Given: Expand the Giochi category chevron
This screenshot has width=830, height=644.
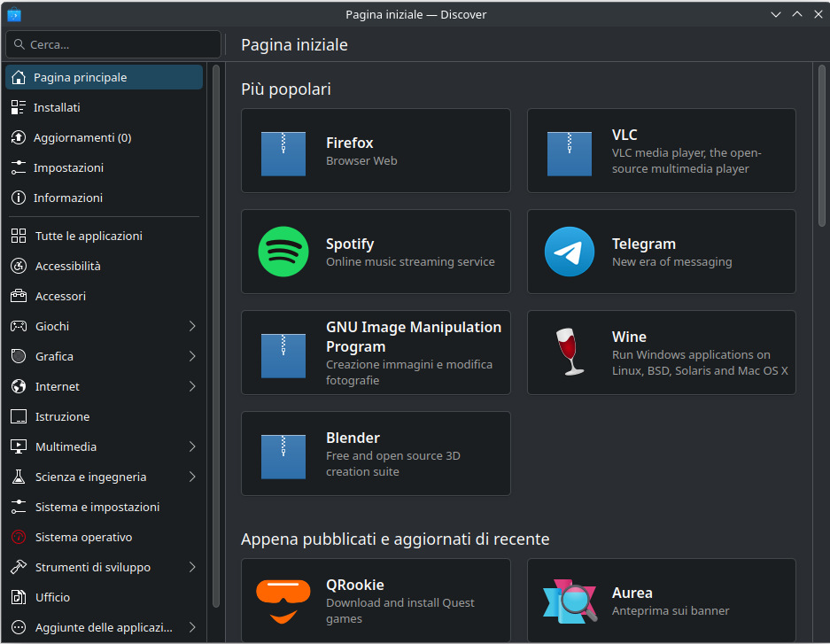Looking at the screenshot, I should 192,326.
